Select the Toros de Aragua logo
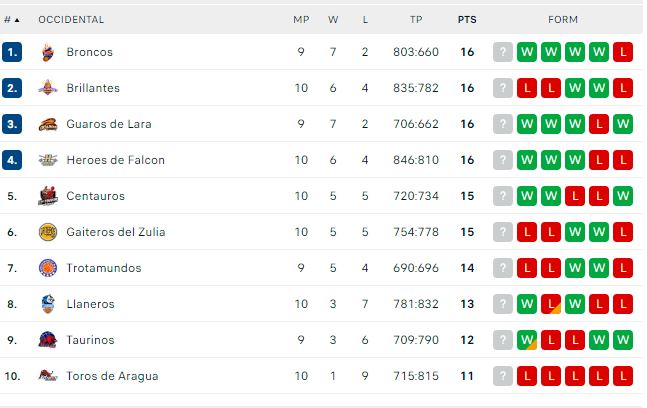Image resolution: width=647 pixels, height=408 pixels. (48, 376)
